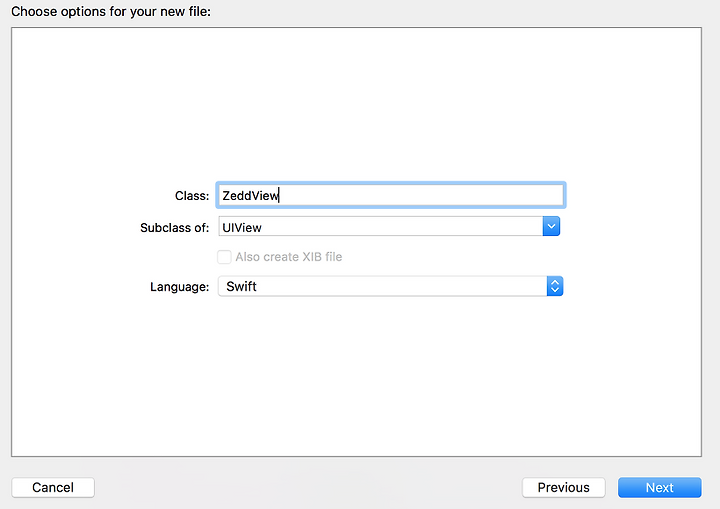
Task: Click the Next button
Action: (659, 487)
